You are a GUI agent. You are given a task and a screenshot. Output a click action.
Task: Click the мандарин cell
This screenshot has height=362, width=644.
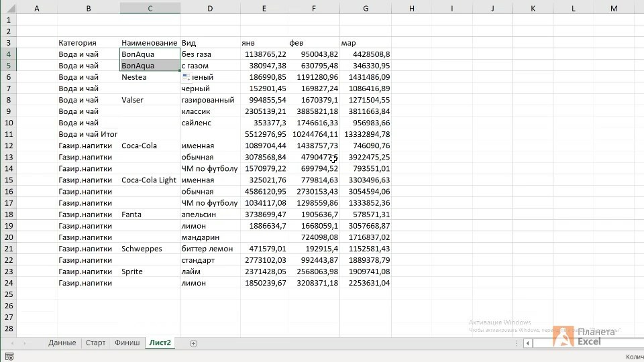coord(210,237)
